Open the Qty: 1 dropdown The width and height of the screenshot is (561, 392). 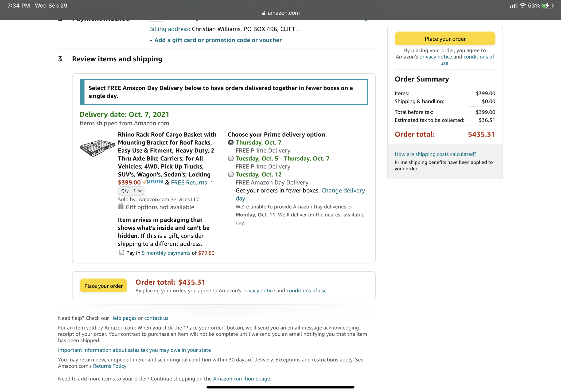pyautogui.click(x=131, y=191)
